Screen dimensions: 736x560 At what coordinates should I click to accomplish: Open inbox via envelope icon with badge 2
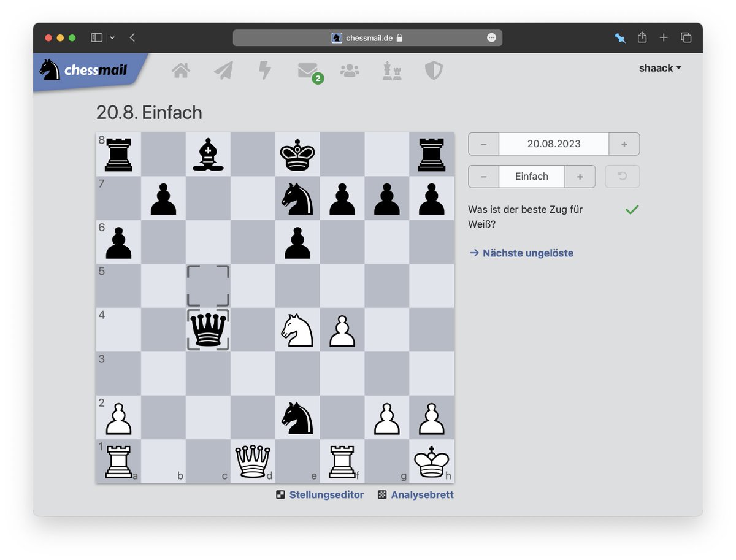click(x=307, y=70)
